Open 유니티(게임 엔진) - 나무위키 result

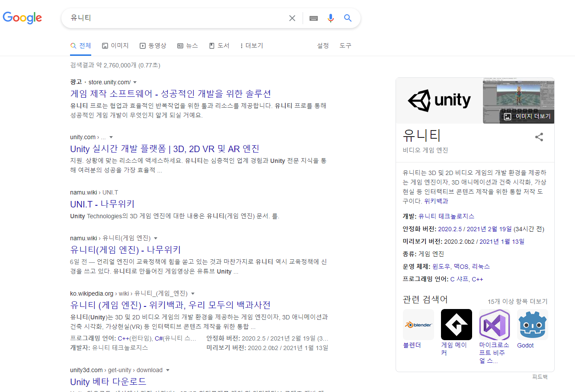click(x=125, y=250)
